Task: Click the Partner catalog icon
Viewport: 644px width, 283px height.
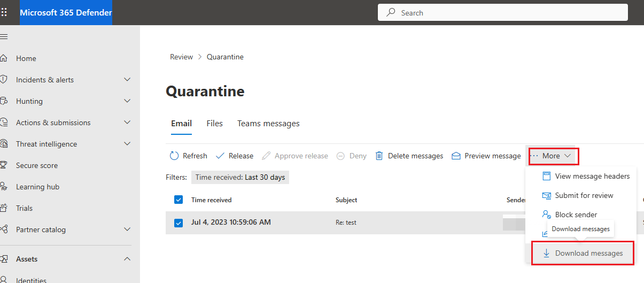Action: 4,230
